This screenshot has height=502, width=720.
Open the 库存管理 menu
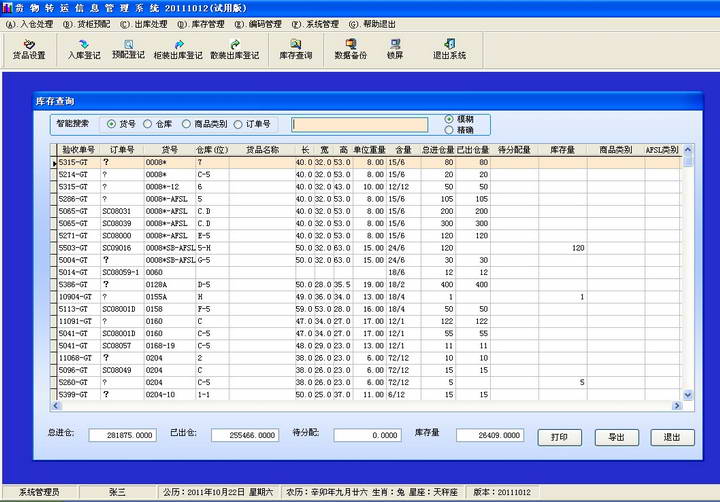tap(201, 24)
